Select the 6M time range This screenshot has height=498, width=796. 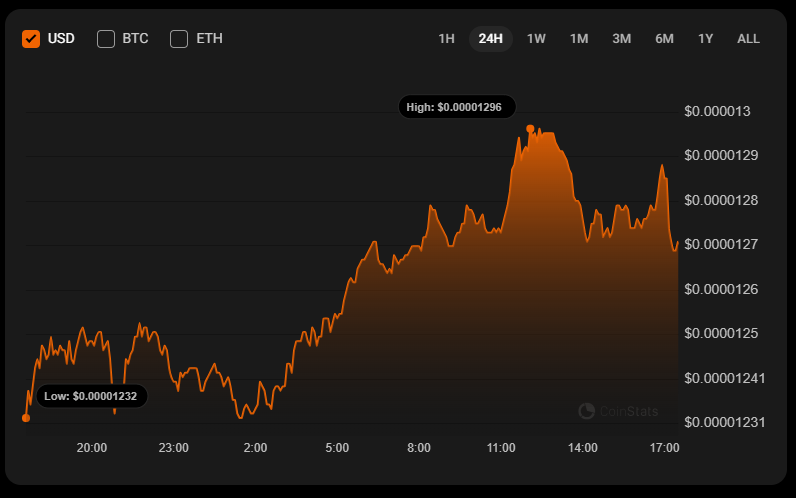point(664,39)
